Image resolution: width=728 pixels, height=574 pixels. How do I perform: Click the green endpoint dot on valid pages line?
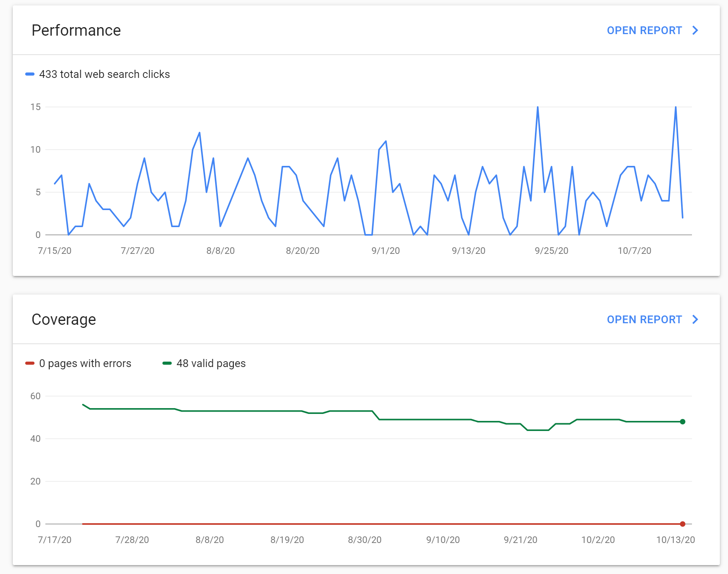click(x=683, y=422)
